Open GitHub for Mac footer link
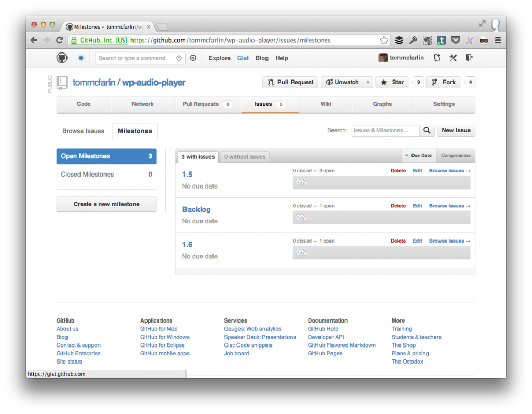532x414 pixels. (x=158, y=329)
